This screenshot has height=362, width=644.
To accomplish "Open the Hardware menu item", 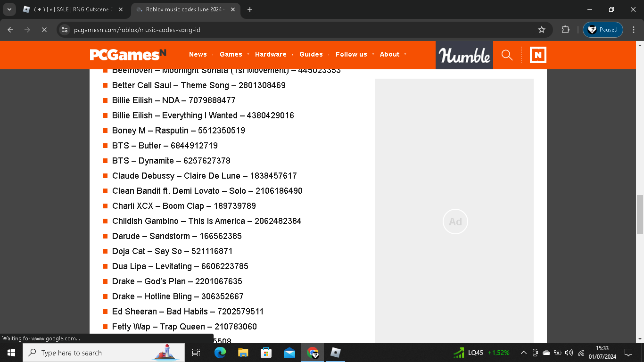I will tap(271, 54).
